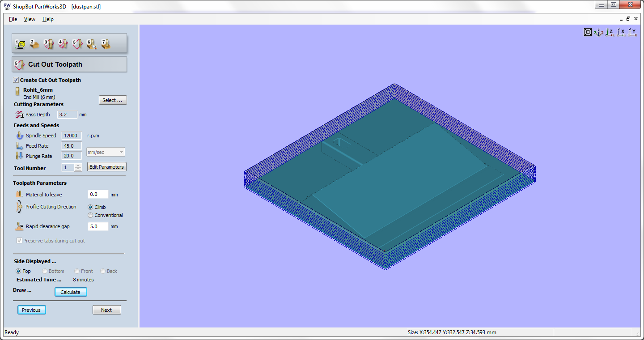The image size is (644, 340).
Task: Open step 6 Preview Toolpaths icon
Action: coord(92,44)
